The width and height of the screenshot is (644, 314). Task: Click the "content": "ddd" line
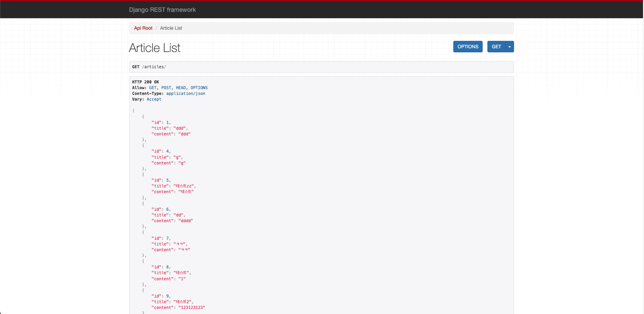pos(171,134)
